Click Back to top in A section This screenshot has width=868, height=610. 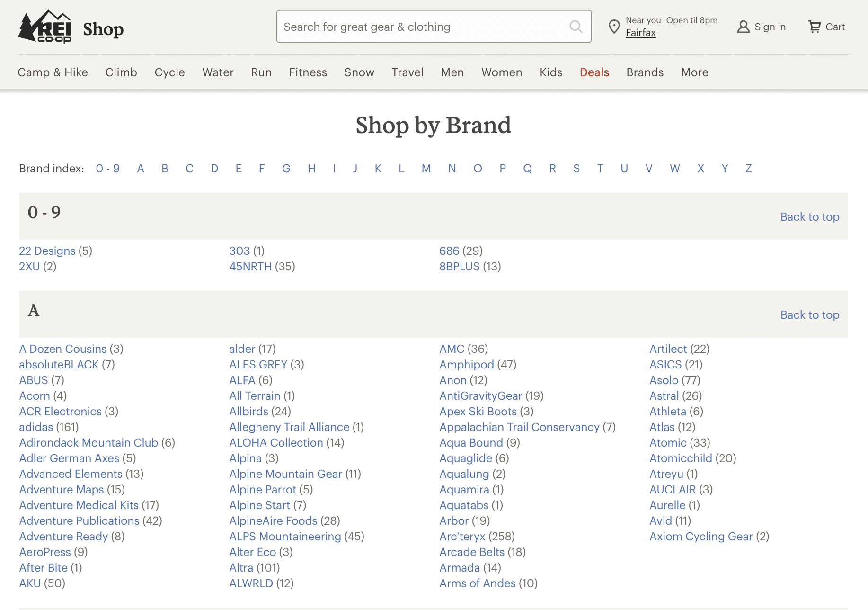pyautogui.click(x=810, y=314)
